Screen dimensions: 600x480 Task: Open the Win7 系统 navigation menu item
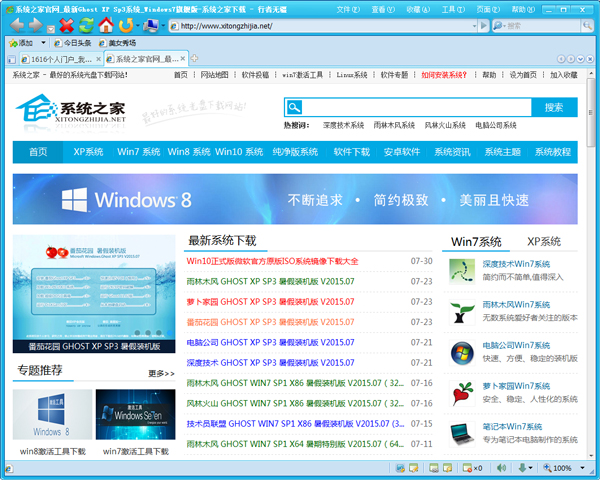click(x=138, y=152)
